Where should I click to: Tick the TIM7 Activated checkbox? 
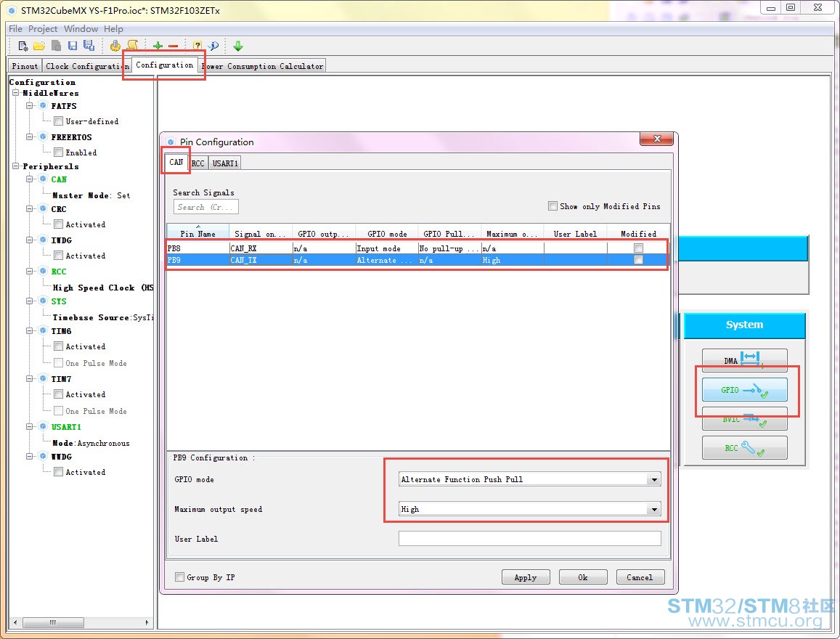pos(59,394)
